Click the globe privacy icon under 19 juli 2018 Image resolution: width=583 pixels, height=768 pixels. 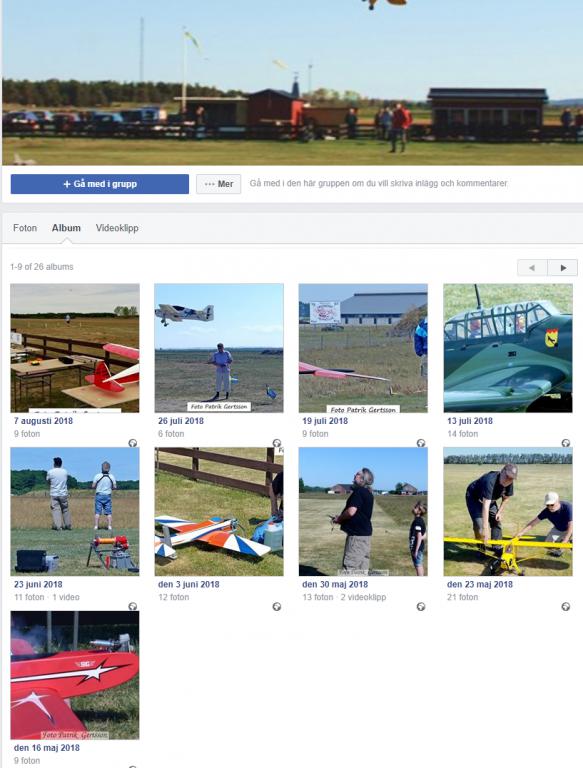(x=421, y=443)
